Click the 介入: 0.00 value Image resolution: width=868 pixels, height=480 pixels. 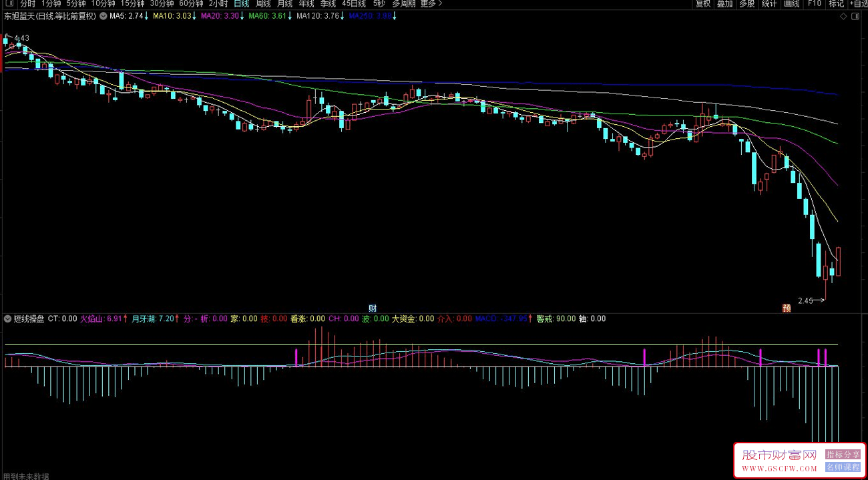[455, 318]
